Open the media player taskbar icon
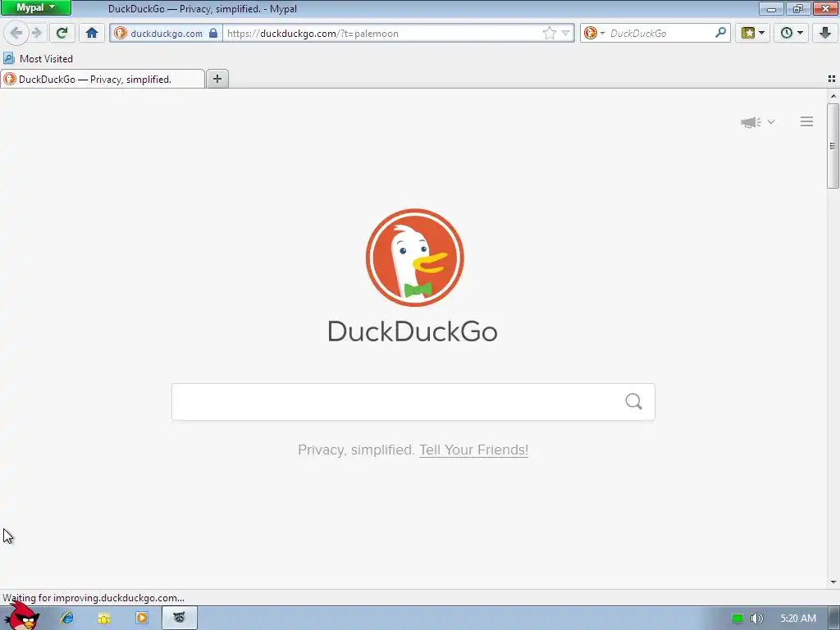840x630 pixels. (x=142, y=618)
